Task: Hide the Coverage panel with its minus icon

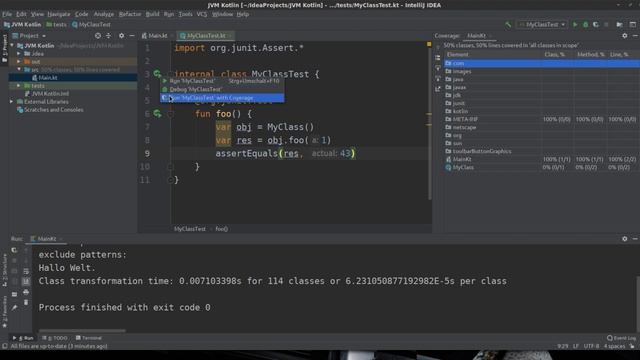Action: click(635, 36)
